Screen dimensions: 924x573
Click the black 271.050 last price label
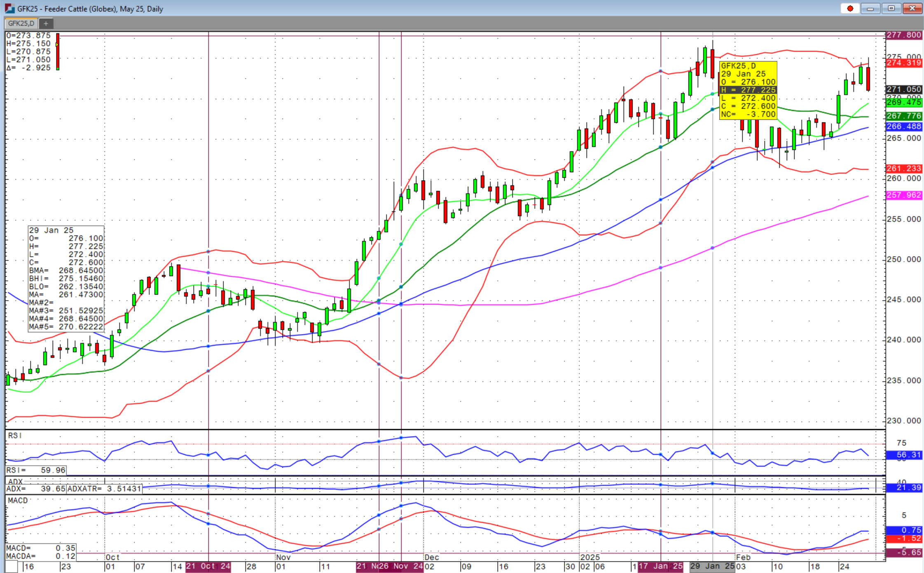coord(904,89)
